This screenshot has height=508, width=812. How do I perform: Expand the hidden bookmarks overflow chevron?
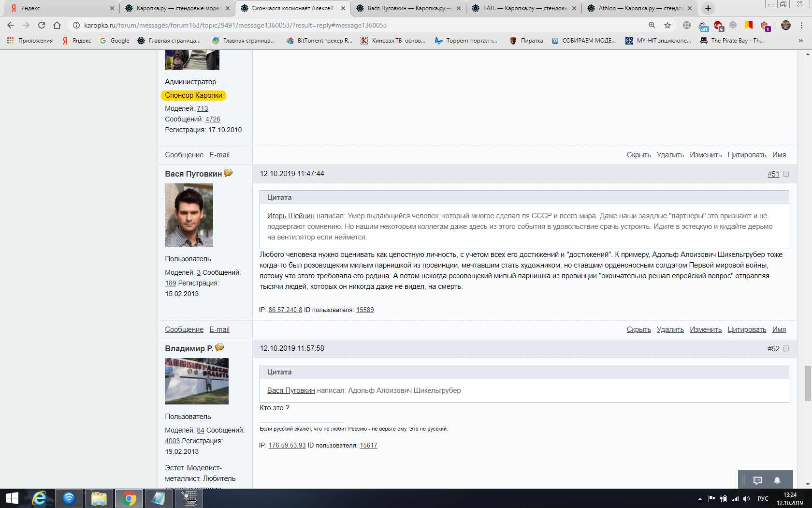[801, 41]
